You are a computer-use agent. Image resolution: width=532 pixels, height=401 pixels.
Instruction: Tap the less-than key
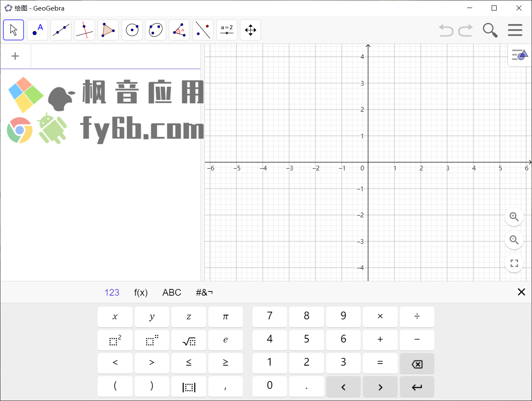115,363
